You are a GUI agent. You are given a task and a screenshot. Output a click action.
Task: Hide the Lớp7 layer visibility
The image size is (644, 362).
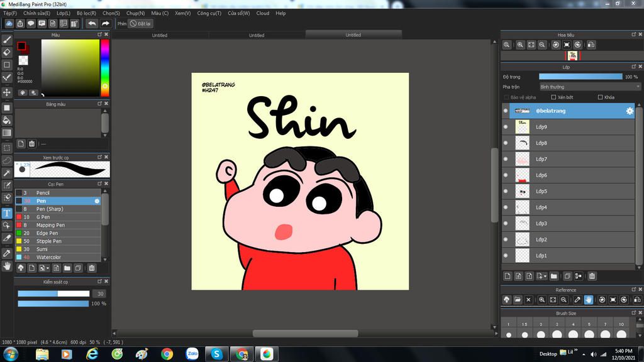[506, 159]
